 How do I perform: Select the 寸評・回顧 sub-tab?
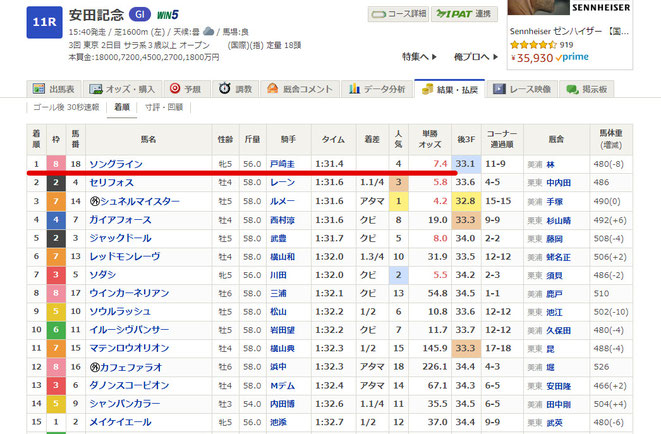point(164,107)
